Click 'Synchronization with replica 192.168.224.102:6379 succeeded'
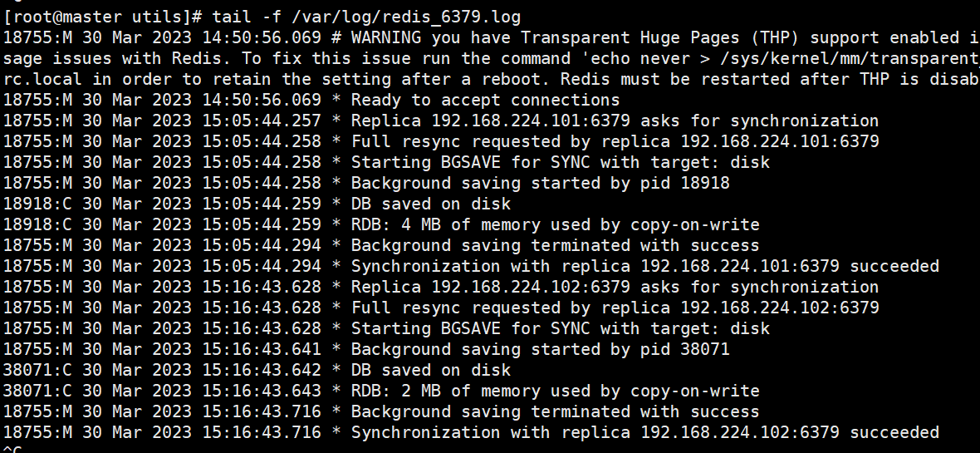 [644, 432]
